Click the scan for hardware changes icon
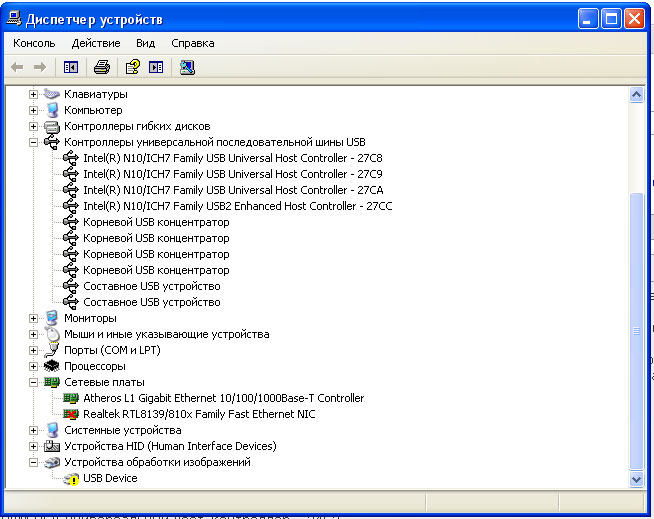The image size is (654, 519). click(x=187, y=67)
